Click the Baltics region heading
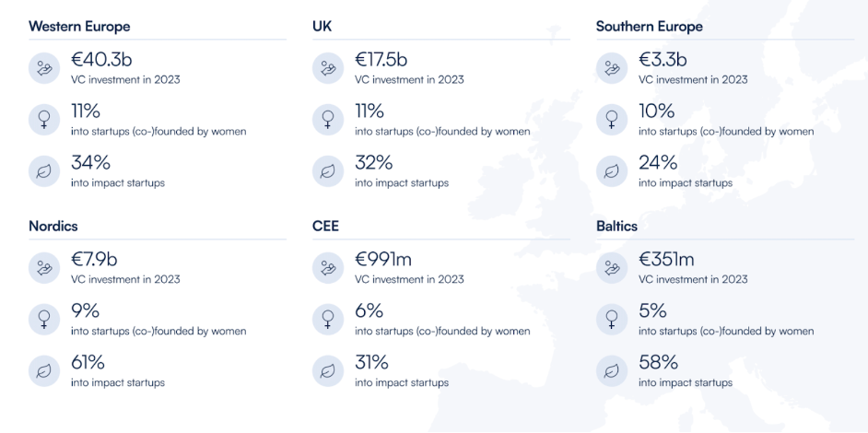 616,226
